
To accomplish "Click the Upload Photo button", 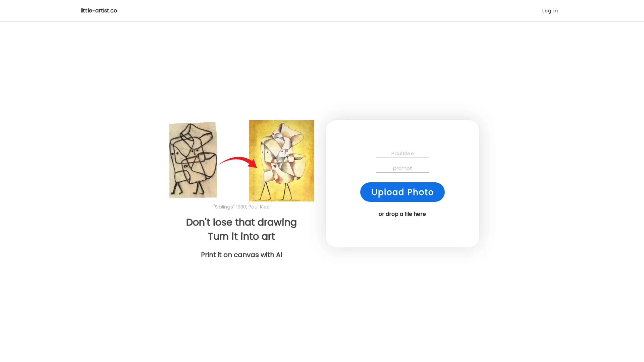I will [x=402, y=192].
